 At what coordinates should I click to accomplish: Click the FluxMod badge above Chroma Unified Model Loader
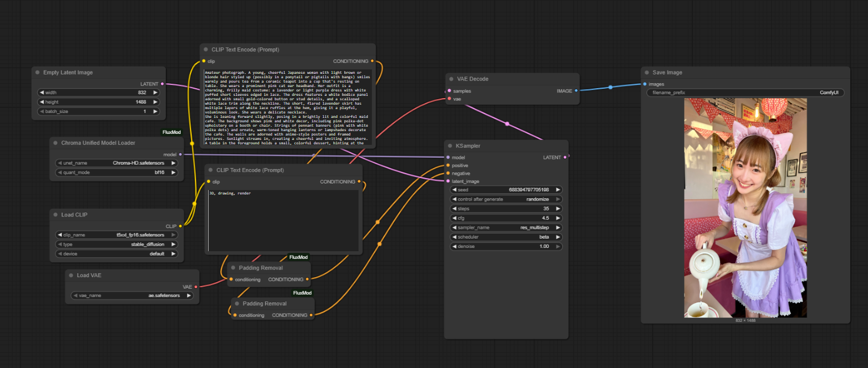171,132
